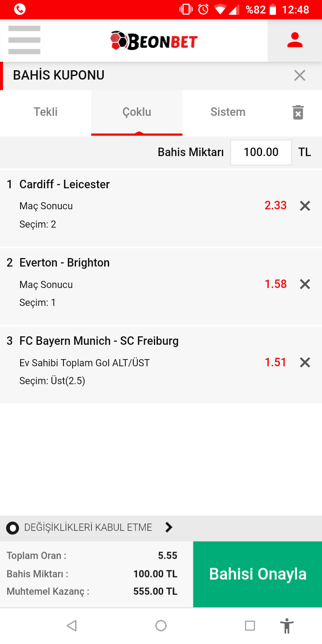The image size is (322, 644).
Task: Remove the Cardiff - Leicester bet
Action: 305,206
